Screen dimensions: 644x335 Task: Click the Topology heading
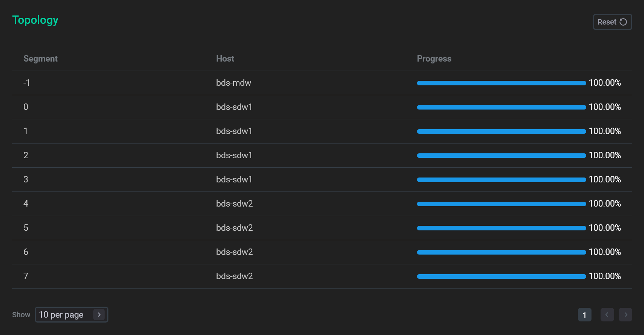click(x=35, y=20)
